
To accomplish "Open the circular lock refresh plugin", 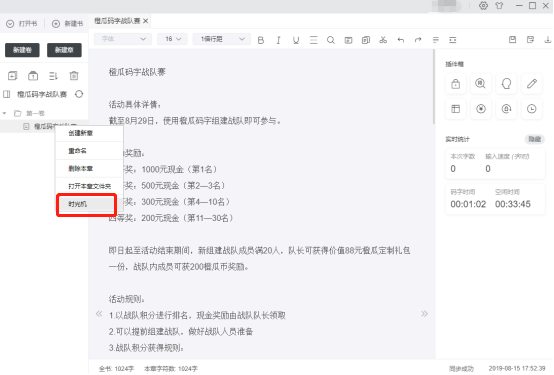I will [506, 109].
